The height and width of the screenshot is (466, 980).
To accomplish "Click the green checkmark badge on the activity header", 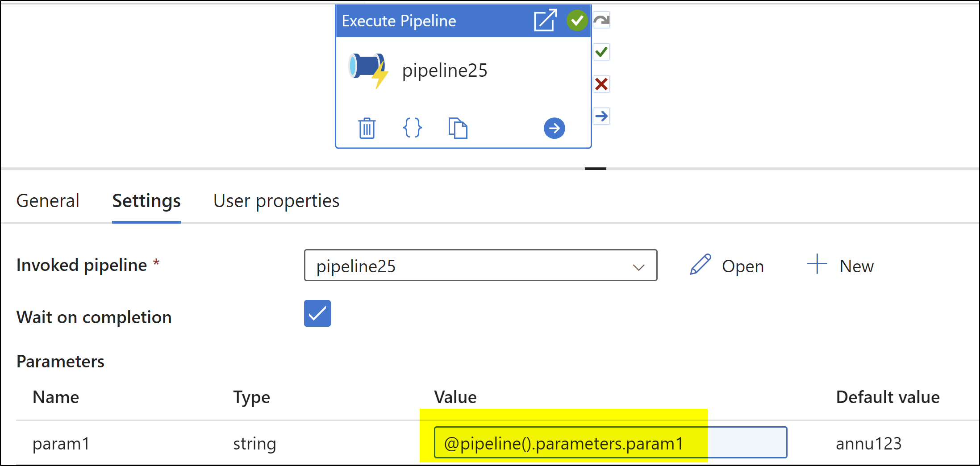I will pos(576,20).
